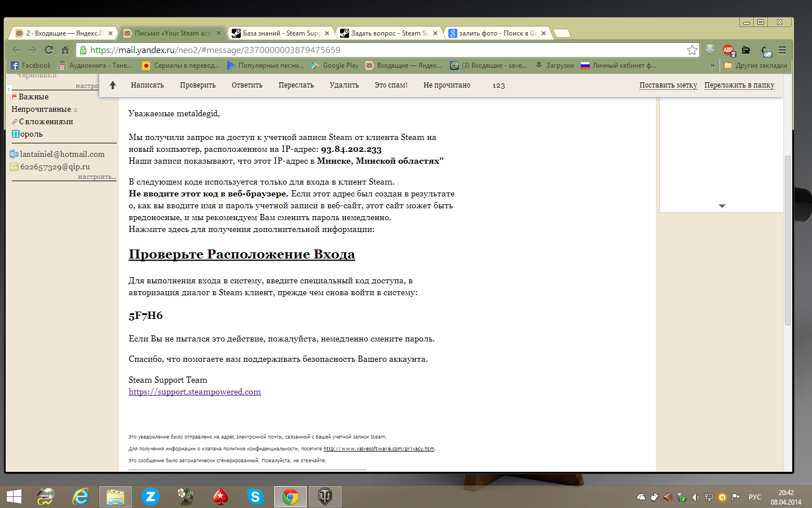
Task: Select the 'Важные' label in sidebar
Action: tap(30, 97)
